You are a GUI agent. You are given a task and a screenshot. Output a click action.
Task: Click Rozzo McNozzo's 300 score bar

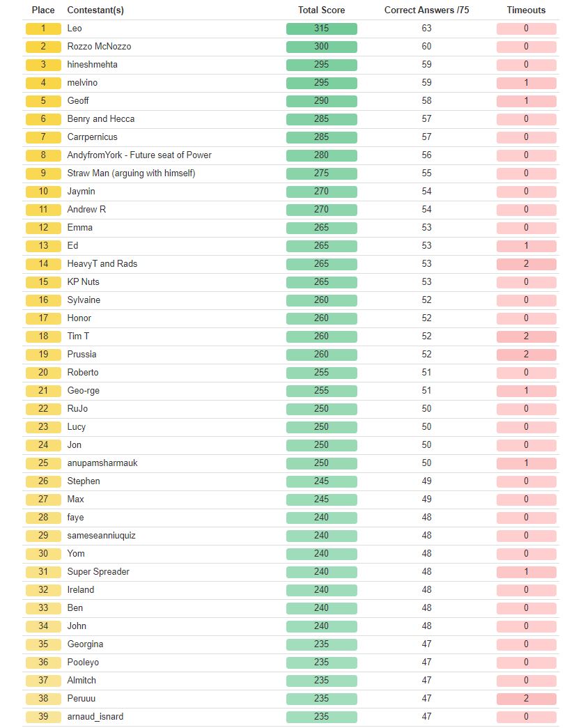(x=321, y=47)
